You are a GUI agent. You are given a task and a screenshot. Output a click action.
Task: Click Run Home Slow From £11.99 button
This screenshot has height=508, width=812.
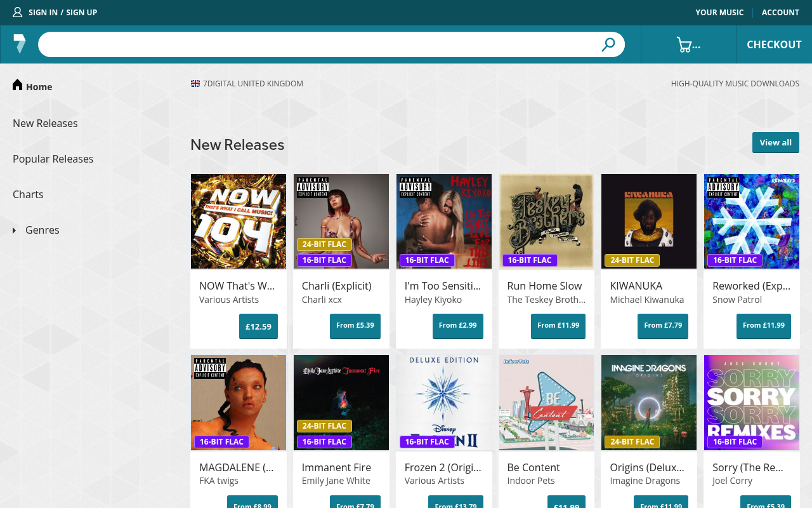pos(558,326)
